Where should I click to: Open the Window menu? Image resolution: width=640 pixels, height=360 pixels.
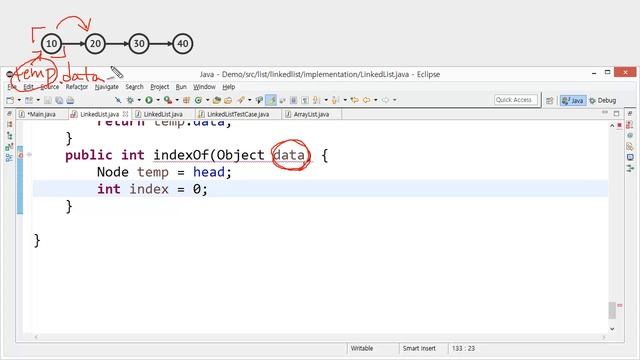point(204,87)
